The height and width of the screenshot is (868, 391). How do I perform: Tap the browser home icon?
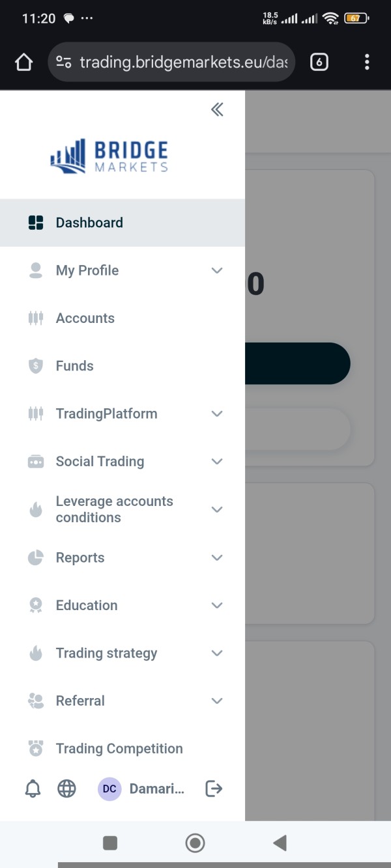[x=23, y=63]
